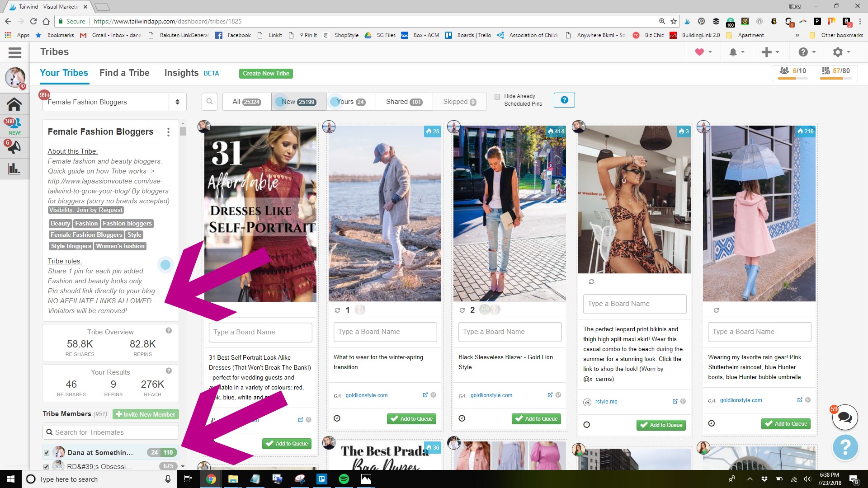Click the schedule clock icon on winter-spring pin
Screen dimensions: 868x488
(x=337, y=418)
